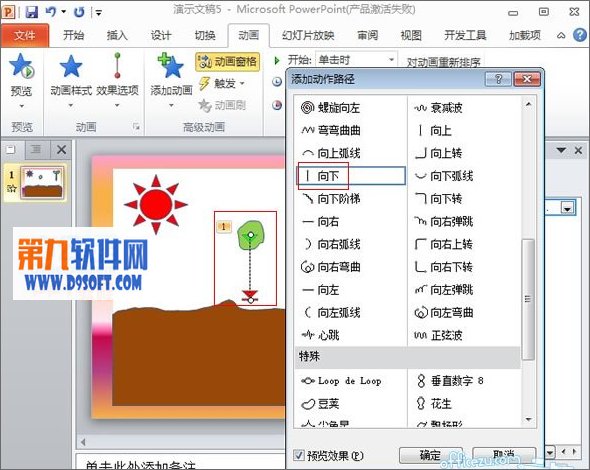This screenshot has width=590, height=470.
Task: Switch to the 设计 ribbon tab
Action: click(x=161, y=35)
